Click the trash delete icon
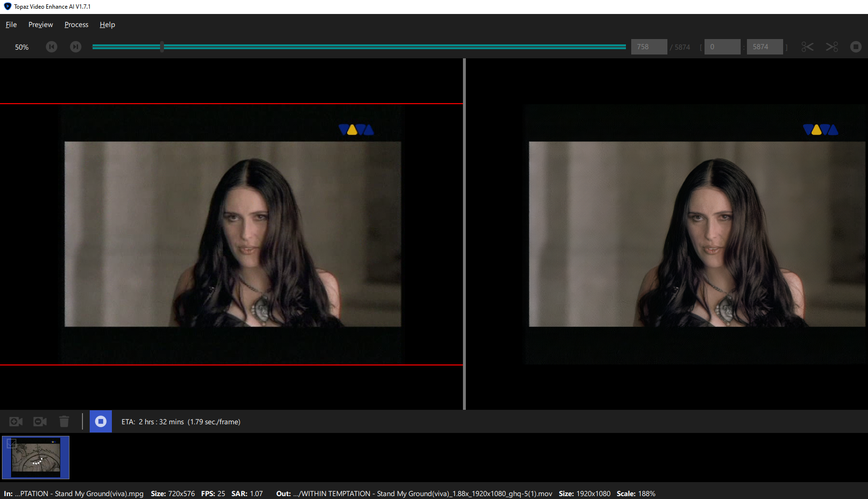This screenshot has height=499, width=868. (x=64, y=421)
